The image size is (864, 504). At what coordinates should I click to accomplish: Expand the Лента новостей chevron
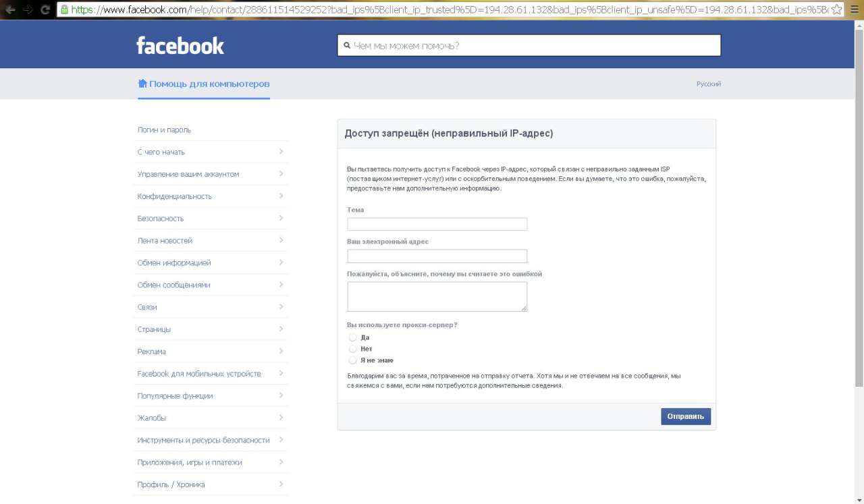tap(280, 240)
